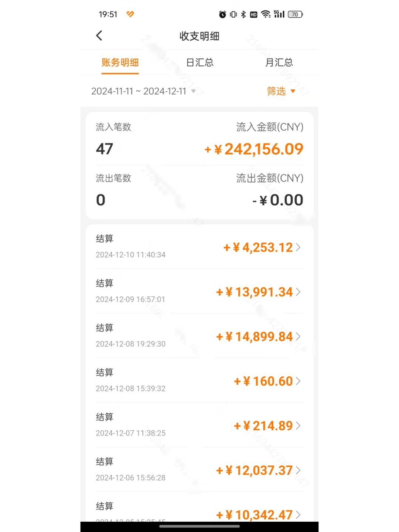Open the ¥160.60 settlement entry

[x=199, y=380]
